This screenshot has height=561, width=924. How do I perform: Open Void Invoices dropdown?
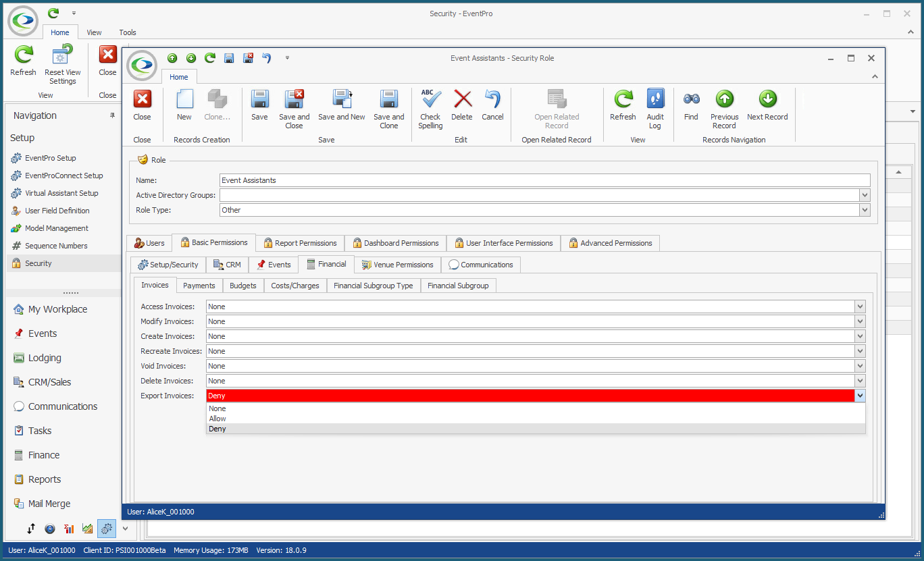point(860,366)
